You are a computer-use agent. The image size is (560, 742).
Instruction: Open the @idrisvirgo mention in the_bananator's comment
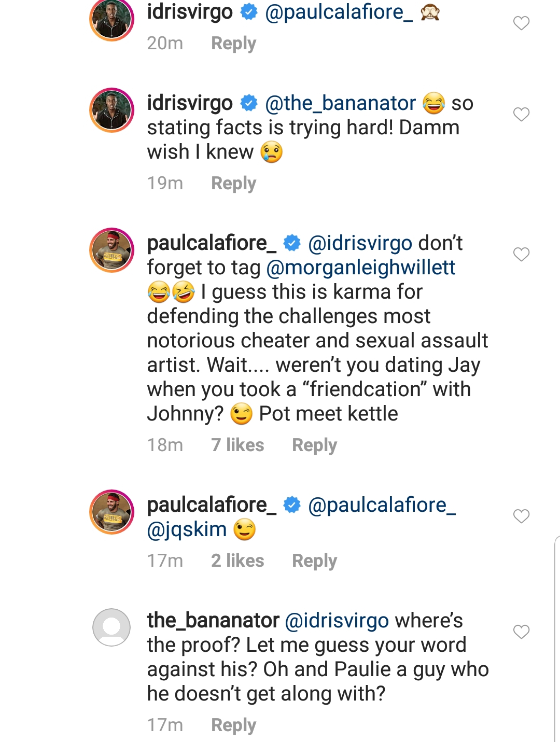tap(337, 621)
